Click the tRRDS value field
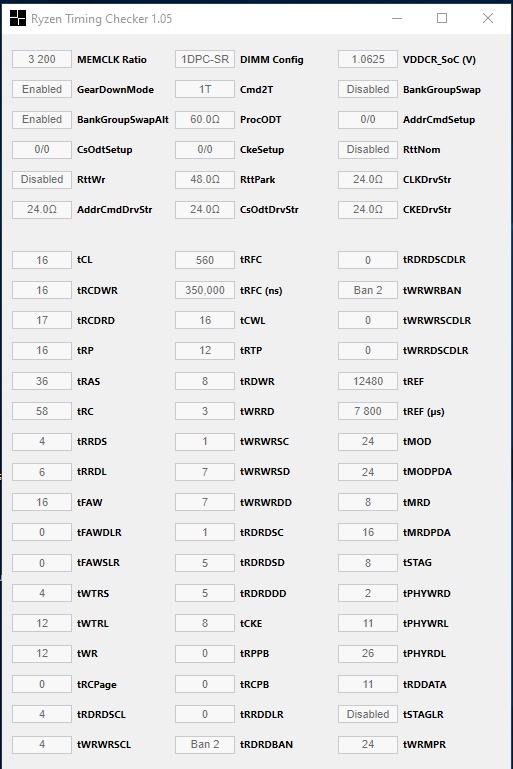This screenshot has height=769, width=513. click(x=42, y=441)
